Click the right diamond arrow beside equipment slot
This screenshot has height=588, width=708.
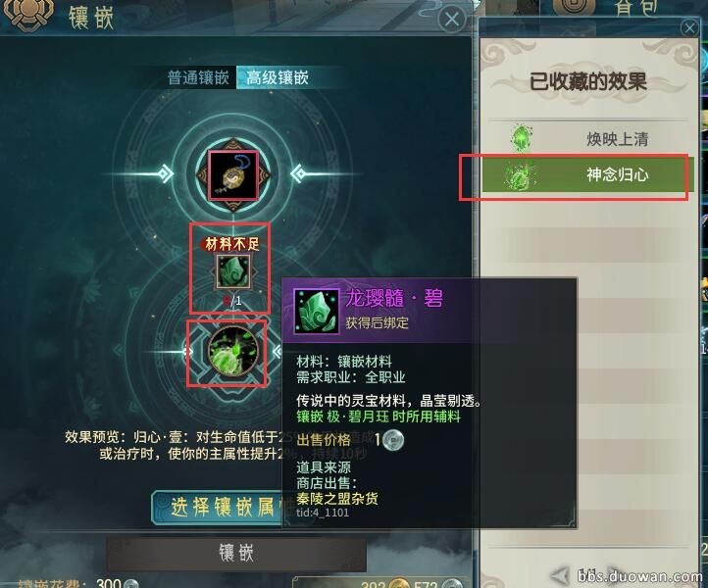[299, 173]
